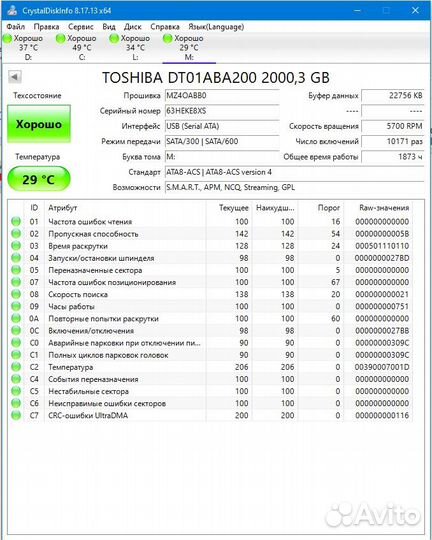The height and width of the screenshot is (540, 432).
Task: Select the Пропускная способность row text
Action: coord(93,234)
